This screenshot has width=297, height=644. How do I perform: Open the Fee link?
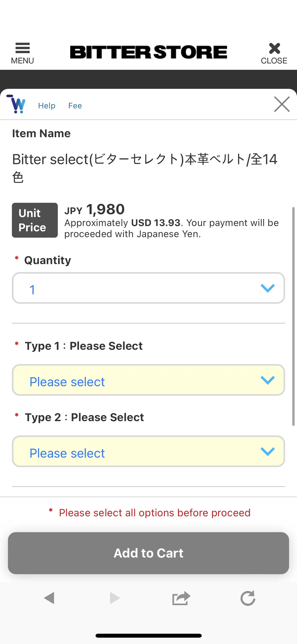[75, 106]
